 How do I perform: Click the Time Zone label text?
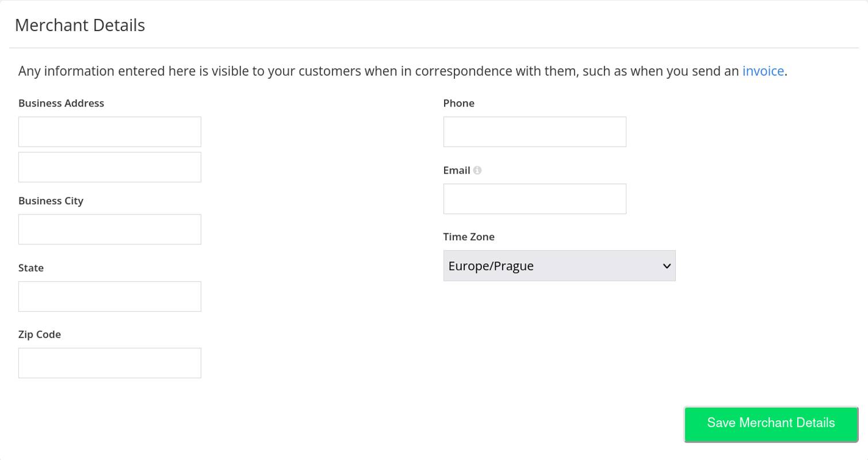pyautogui.click(x=468, y=236)
